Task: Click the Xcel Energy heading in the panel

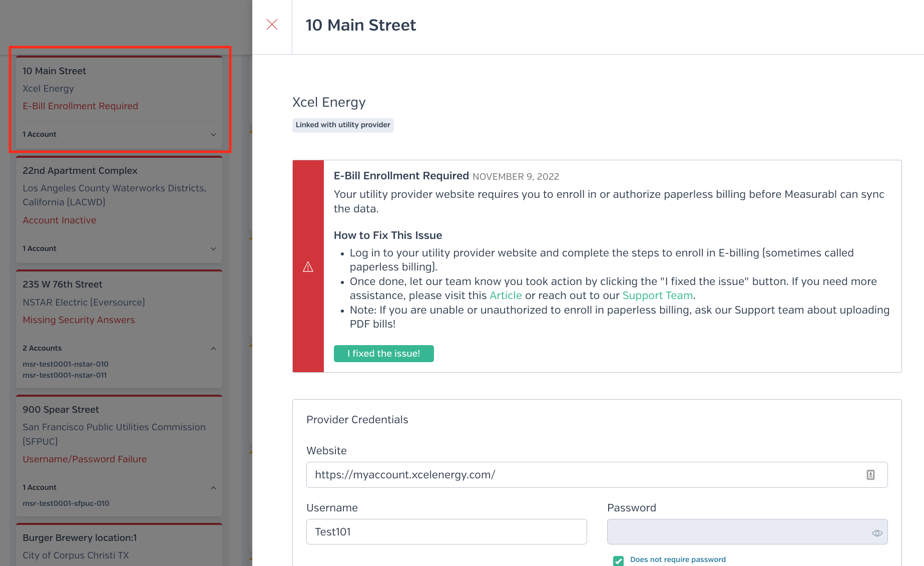Action: [329, 102]
